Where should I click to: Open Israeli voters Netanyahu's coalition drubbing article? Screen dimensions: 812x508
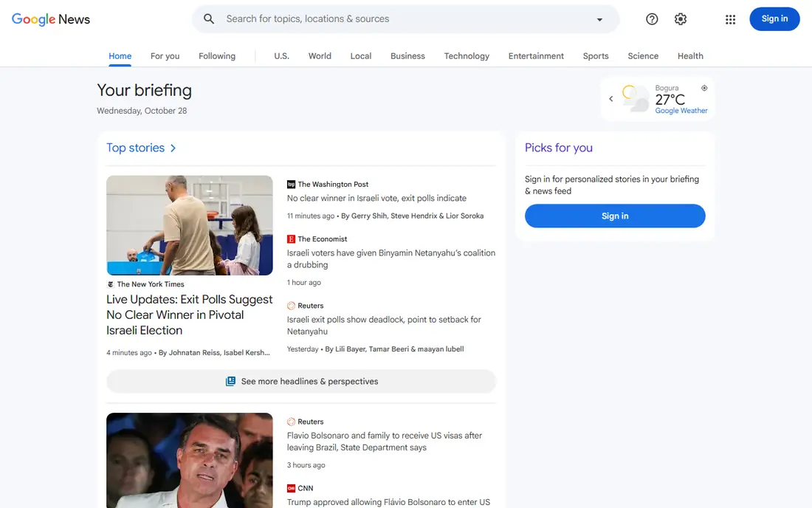coord(391,259)
